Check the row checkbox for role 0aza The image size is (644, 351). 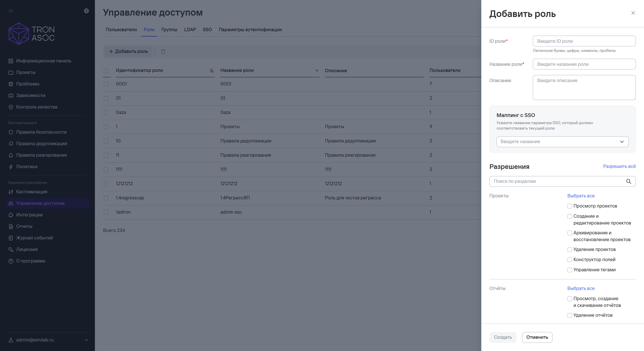point(106,113)
